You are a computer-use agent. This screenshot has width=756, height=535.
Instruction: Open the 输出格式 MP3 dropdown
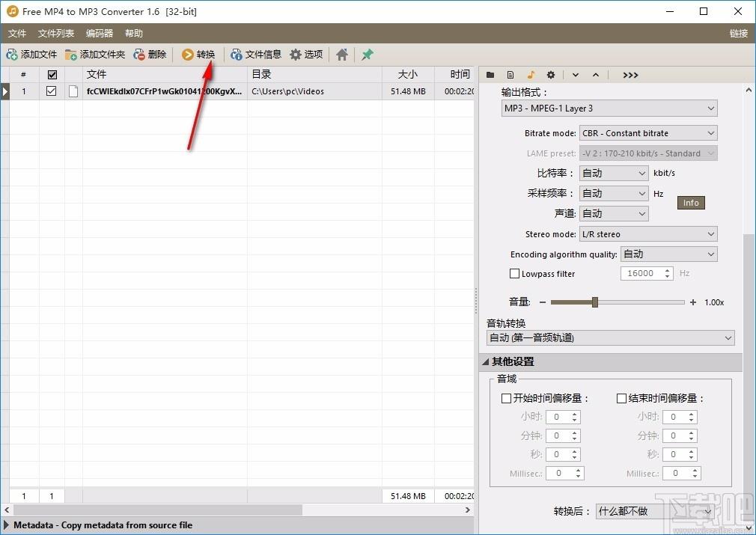[609, 108]
